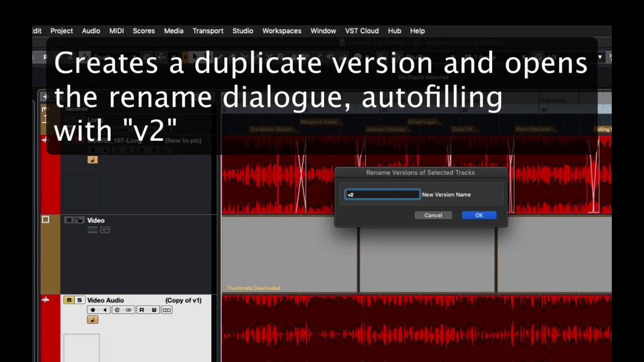Open the Help menu
Image resolution: width=644 pixels, height=362 pixels.
click(417, 31)
